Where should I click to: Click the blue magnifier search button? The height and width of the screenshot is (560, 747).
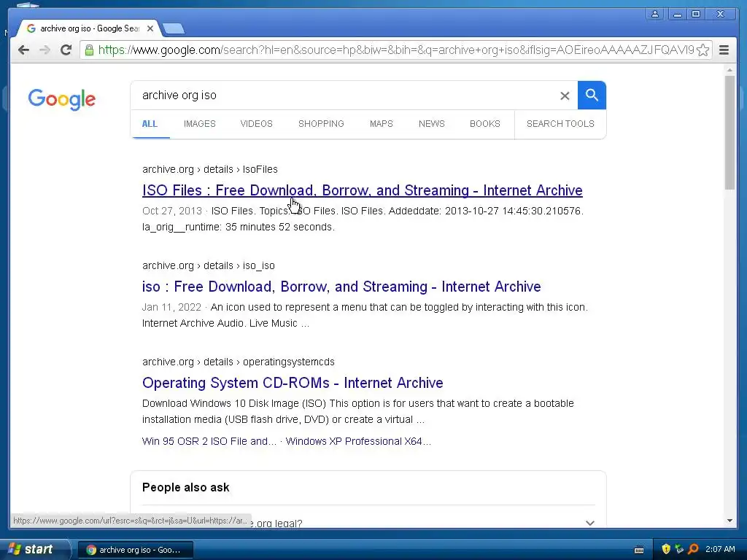click(592, 96)
